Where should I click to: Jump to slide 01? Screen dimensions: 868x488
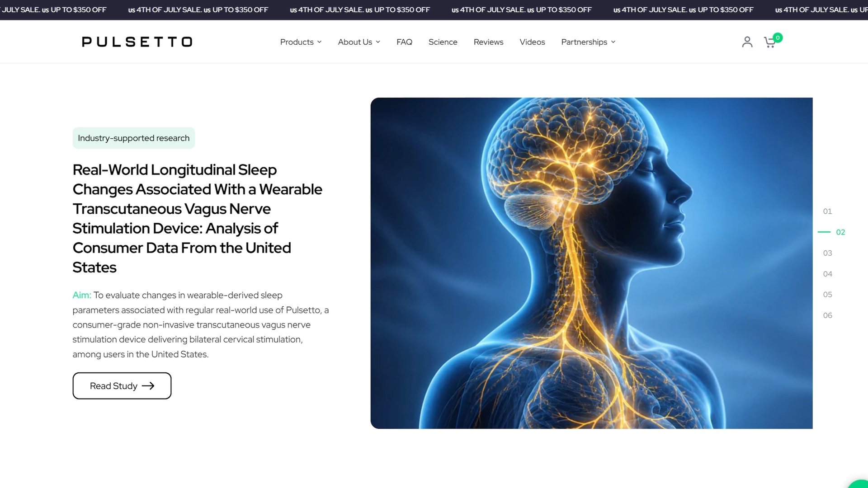[827, 211]
